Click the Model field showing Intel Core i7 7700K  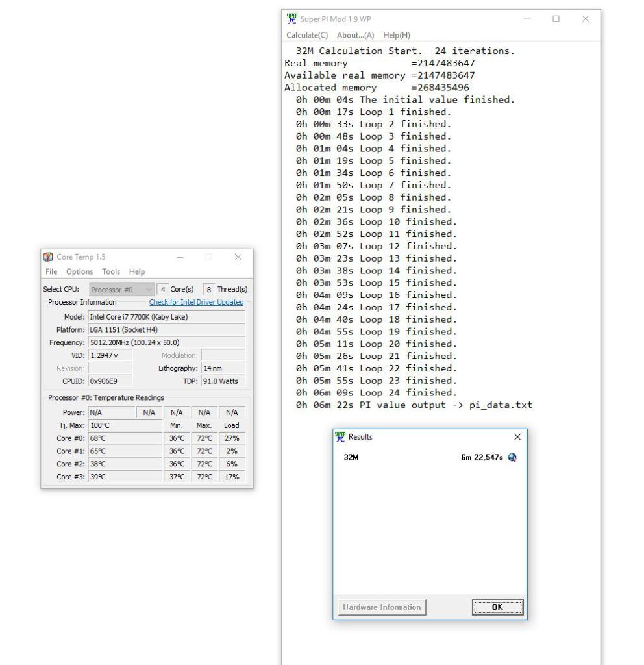point(167,317)
